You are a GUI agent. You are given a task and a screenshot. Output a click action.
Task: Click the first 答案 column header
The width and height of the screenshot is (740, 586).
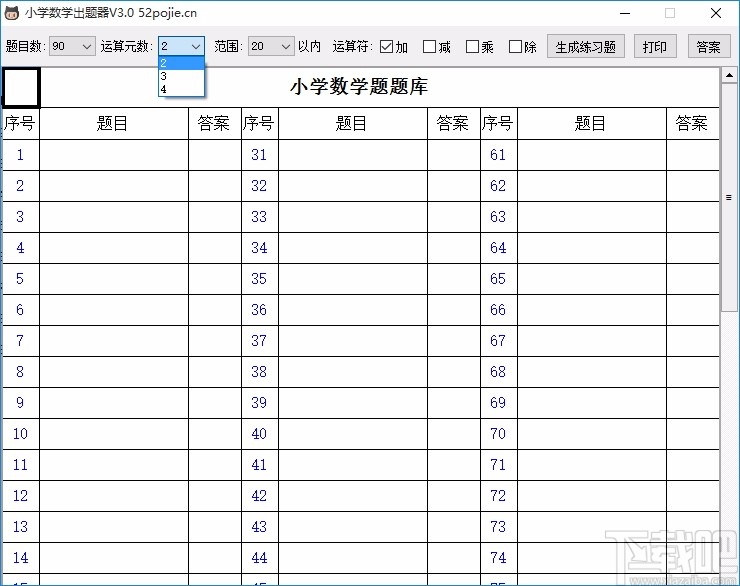(x=215, y=124)
